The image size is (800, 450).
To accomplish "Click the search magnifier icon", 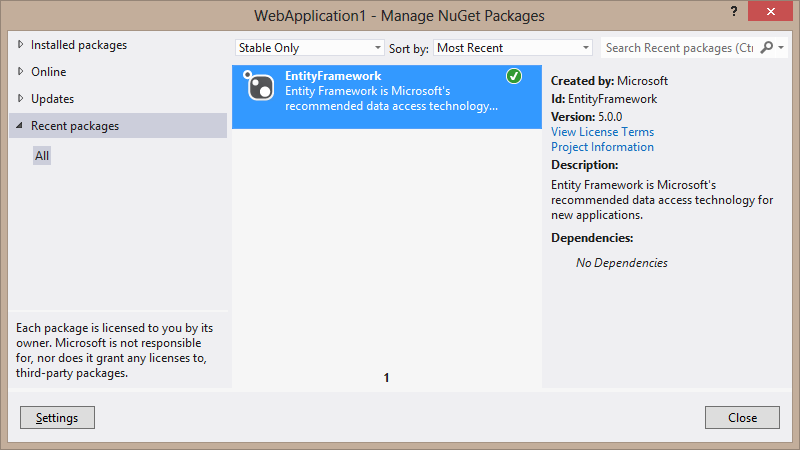I will coord(766,47).
